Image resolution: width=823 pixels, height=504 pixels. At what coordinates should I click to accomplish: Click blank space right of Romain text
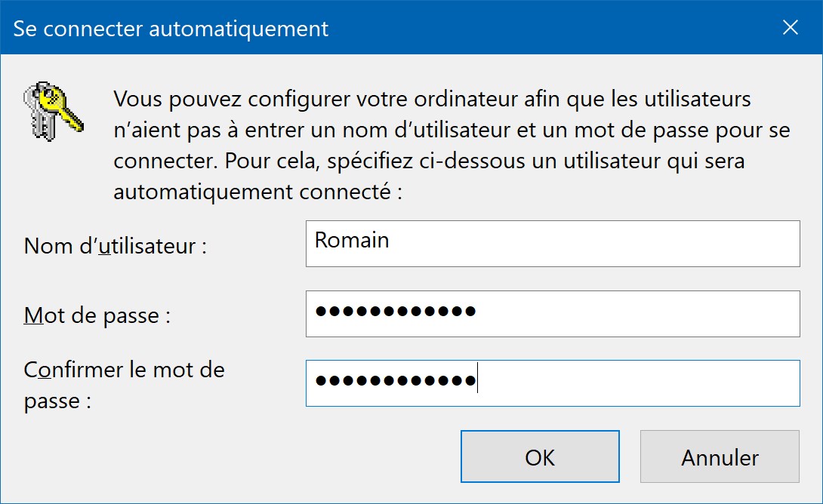coord(593,244)
